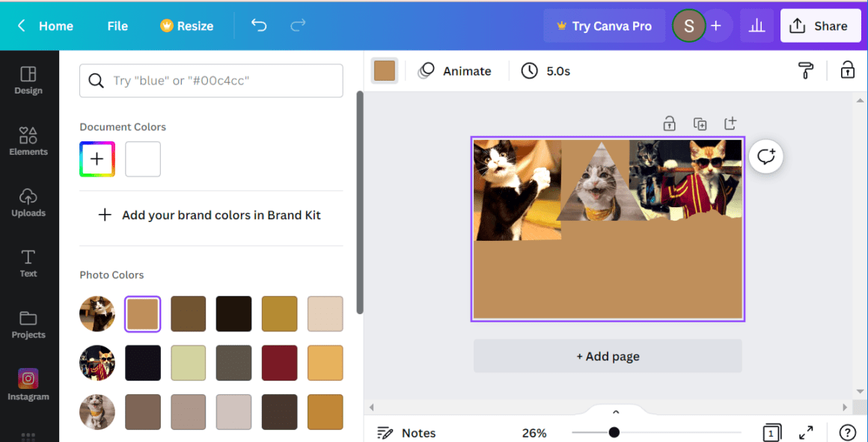Add a comment on the page
The image size is (868, 442).
click(x=765, y=156)
